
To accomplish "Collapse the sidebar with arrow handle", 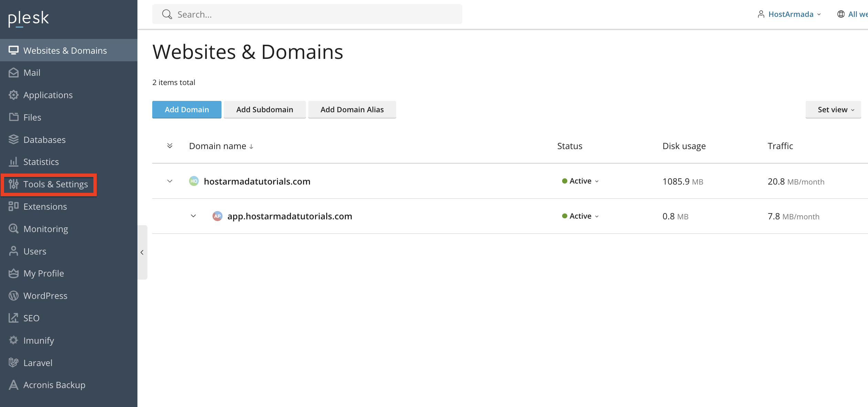I will 142,252.
